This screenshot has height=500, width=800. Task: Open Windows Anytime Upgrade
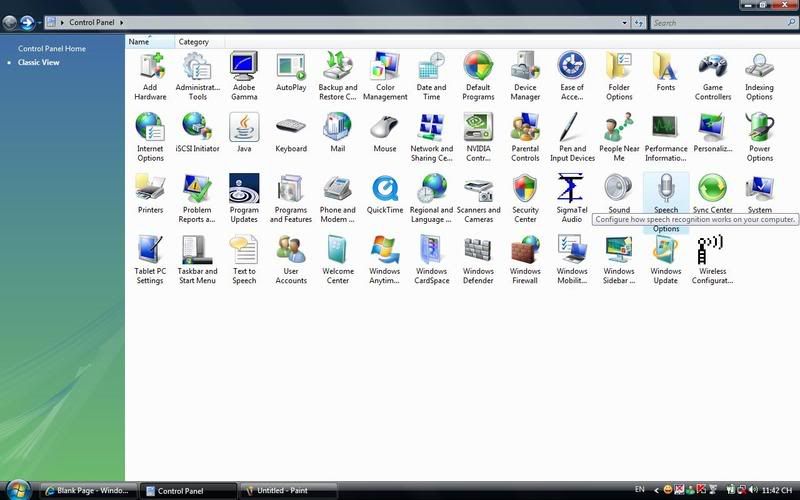click(385, 260)
